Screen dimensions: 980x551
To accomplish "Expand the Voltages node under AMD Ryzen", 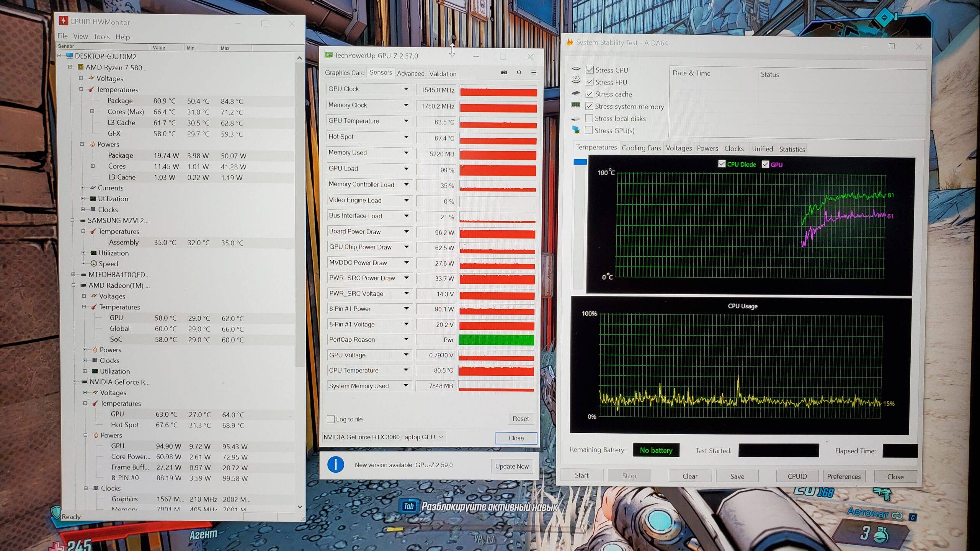I will [81, 78].
